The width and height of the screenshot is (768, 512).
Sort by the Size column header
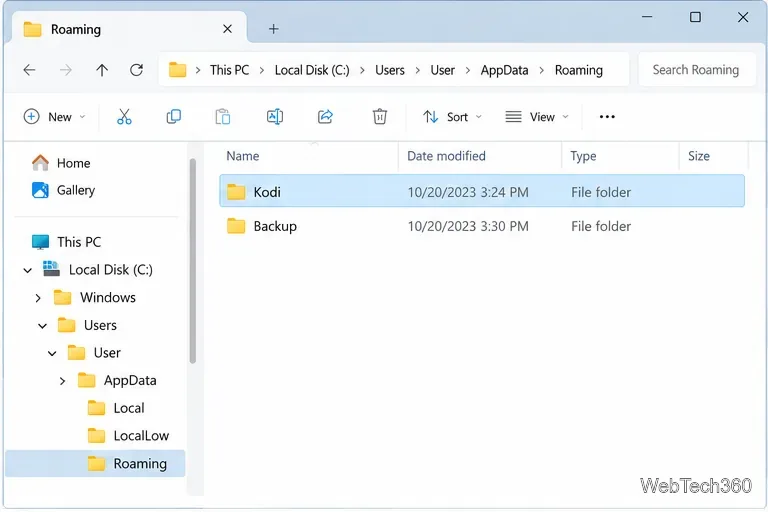tap(698, 156)
